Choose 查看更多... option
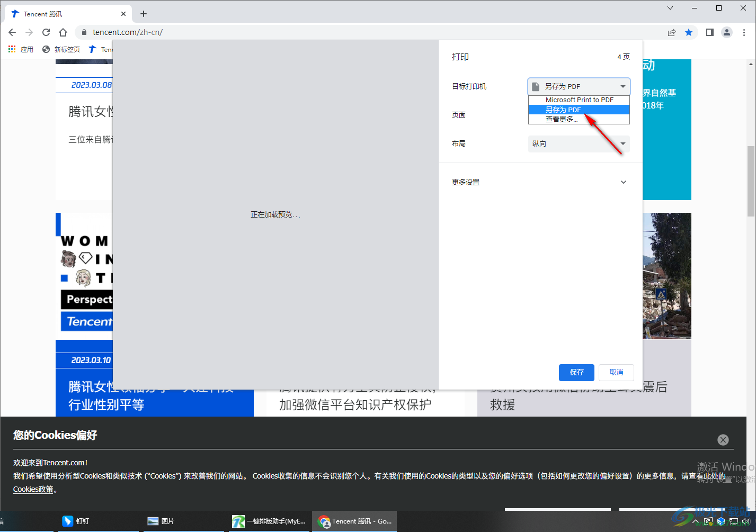Screen dimensions: 756x532 coord(579,119)
